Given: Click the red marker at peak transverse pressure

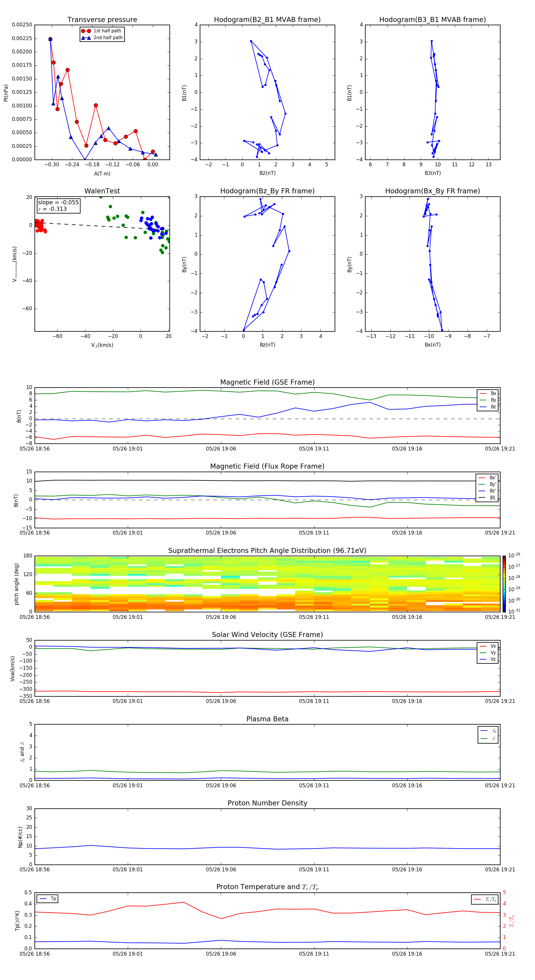Looking at the screenshot, I should tap(50, 39).
